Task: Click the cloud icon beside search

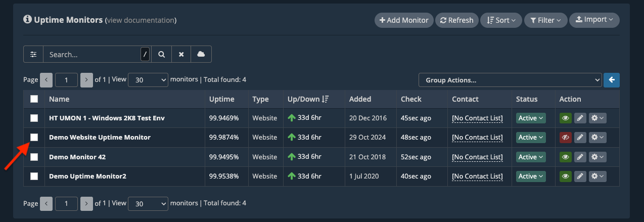Action: [x=201, y=54]
